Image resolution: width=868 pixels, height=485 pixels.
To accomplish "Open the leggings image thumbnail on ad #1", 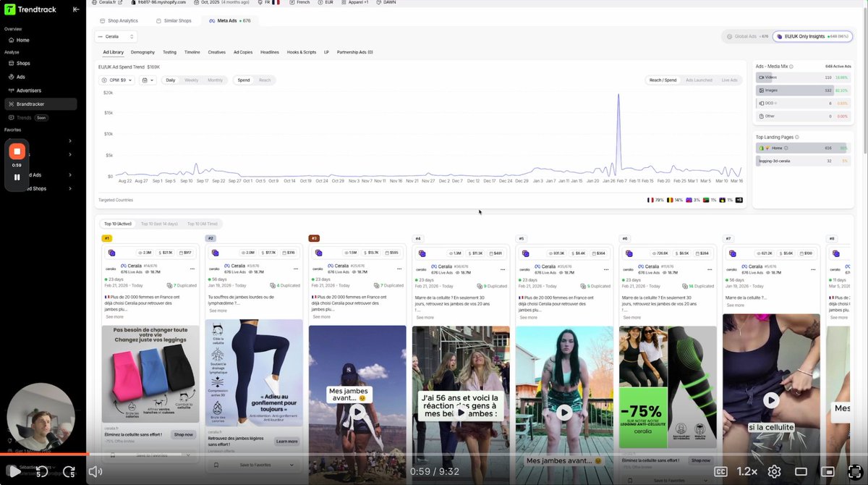I will (x=150, y=374).
